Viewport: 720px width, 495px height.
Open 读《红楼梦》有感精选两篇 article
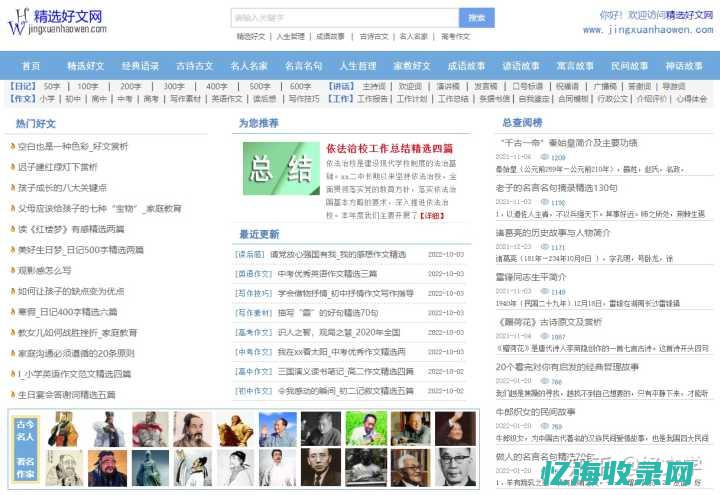[x=71, y=229]
